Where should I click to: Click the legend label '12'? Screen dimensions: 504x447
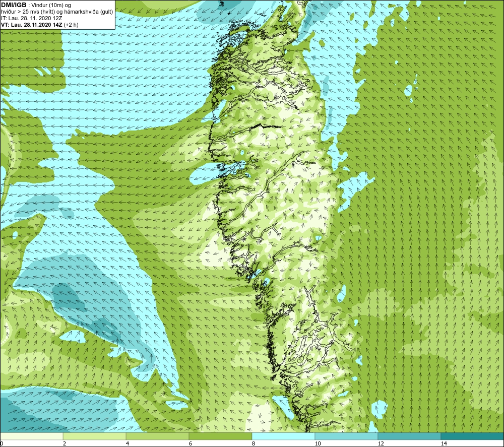(381, 444)
